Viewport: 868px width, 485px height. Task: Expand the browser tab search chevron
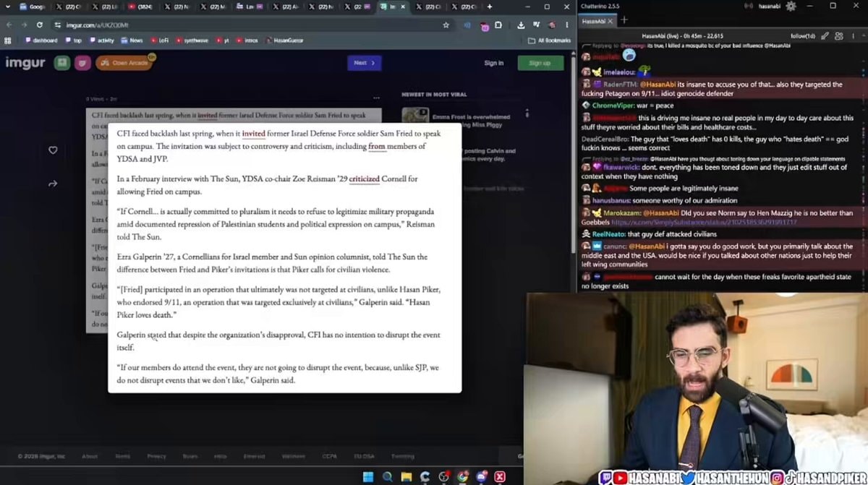(9, 7)
